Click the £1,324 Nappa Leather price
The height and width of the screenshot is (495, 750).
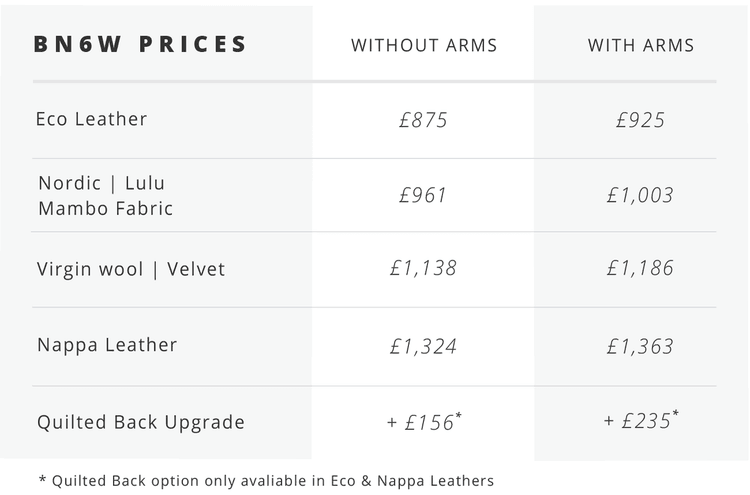click(x=423, y=347)
